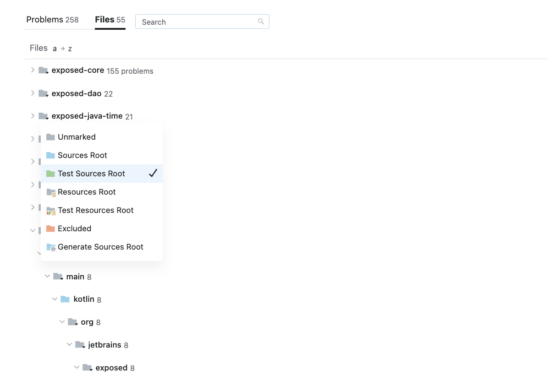Click the org folder icon

click(72, 322)
